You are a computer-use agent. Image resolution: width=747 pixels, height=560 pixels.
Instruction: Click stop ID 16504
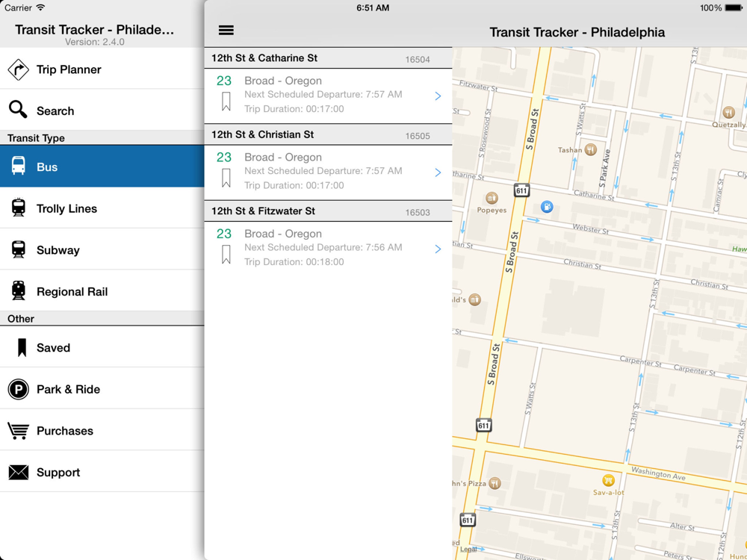click(418, 60)
